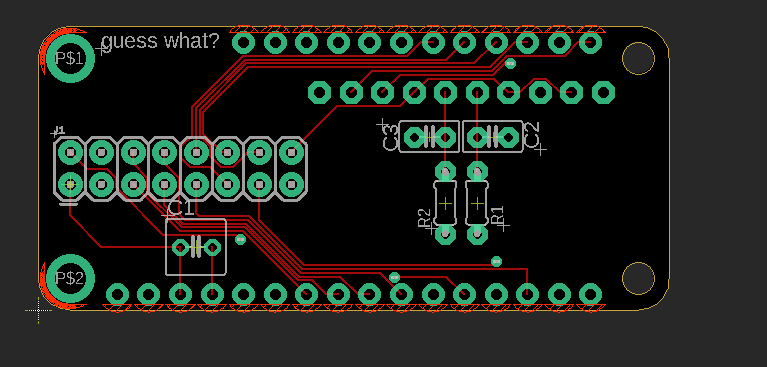Screen dimensions: 767x367
Task: Select the "guess what?" silkscreen text
Action: [160, 41]
